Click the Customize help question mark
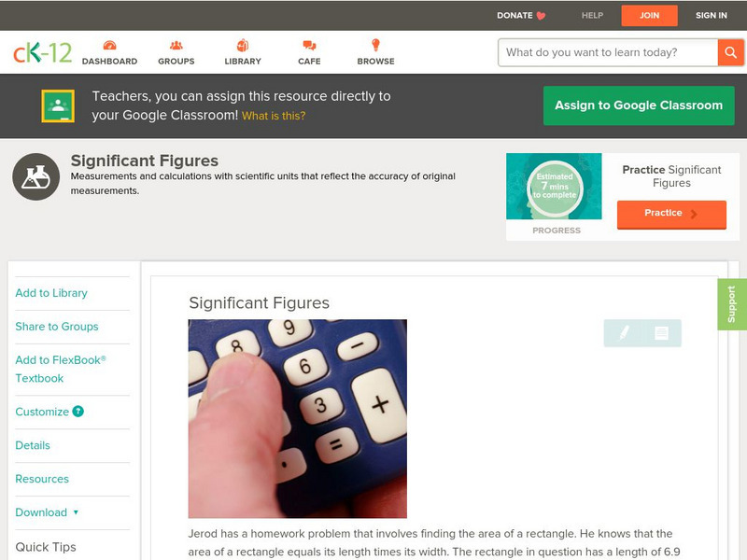 click(78, 412)
